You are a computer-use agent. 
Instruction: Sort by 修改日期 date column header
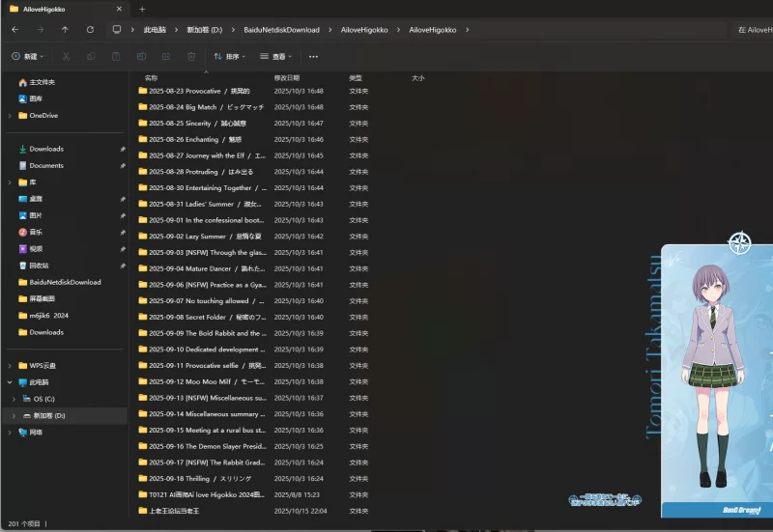[x=287, y=78]
